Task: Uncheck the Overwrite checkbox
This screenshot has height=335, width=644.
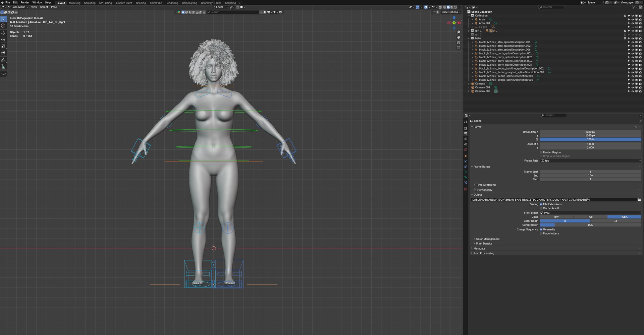Action: click(541, 229)
